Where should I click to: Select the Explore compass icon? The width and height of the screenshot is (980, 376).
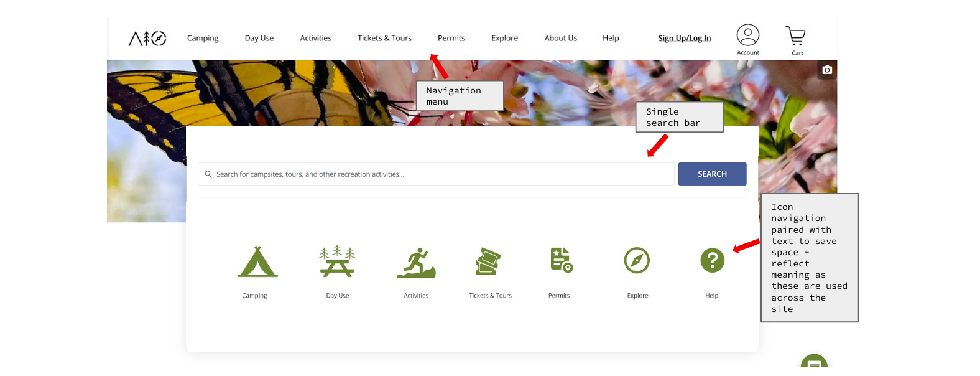click(637, 260)
